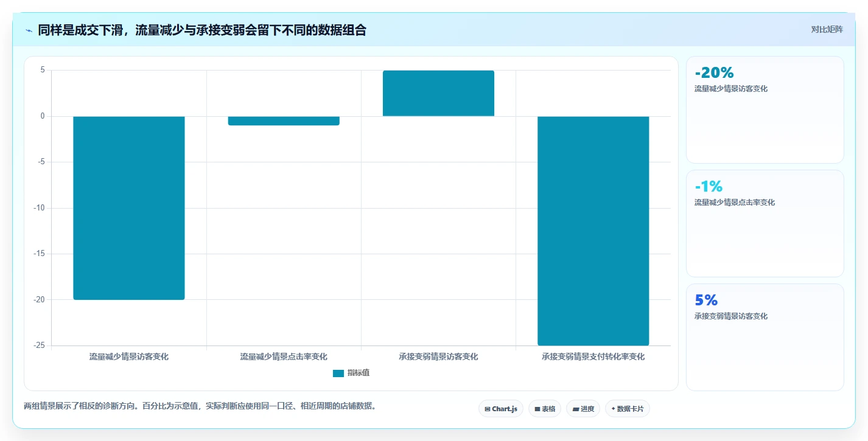Click the 流量减少情景访客变化 bar

[129, 208]
